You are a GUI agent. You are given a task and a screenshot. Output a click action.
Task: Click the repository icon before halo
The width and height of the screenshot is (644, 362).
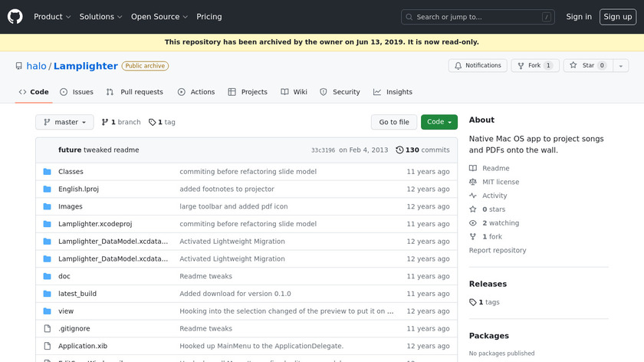[x=19, y=66]
